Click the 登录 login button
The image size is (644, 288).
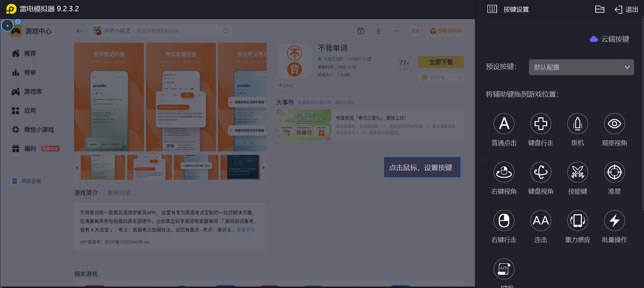click(415, 31)
